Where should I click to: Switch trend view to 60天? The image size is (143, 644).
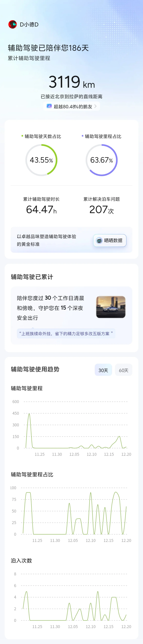tap(123, 370)
